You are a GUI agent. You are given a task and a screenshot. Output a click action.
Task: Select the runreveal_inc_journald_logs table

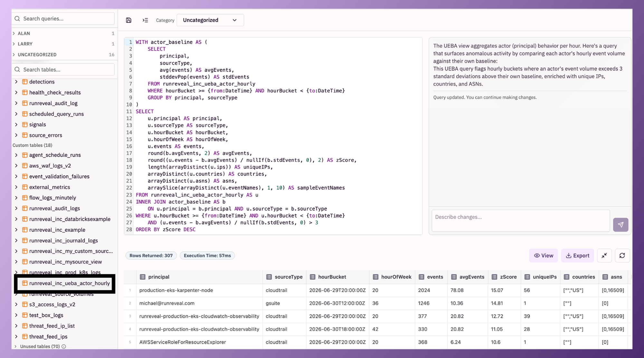(63, 241)
